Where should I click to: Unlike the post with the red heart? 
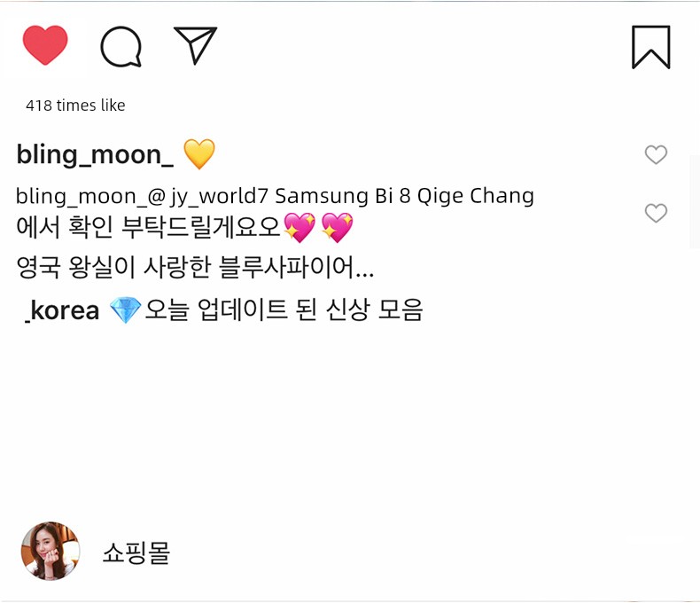coord(45,45)
